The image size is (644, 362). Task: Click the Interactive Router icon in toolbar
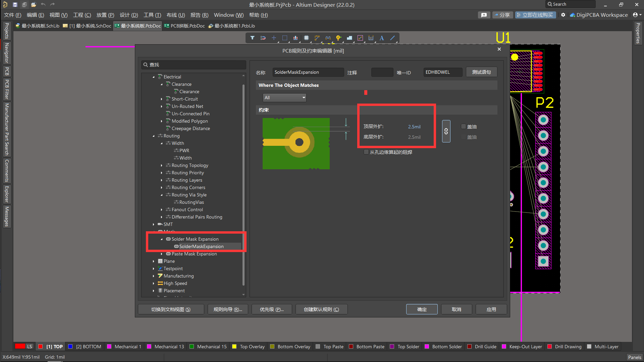pyautogui.click(x=318, y=38)
